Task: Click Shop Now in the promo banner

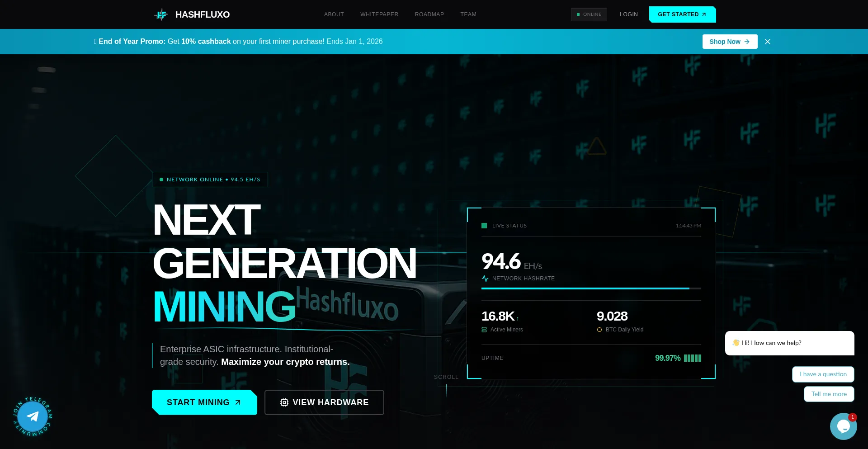Action: point(730,41)
